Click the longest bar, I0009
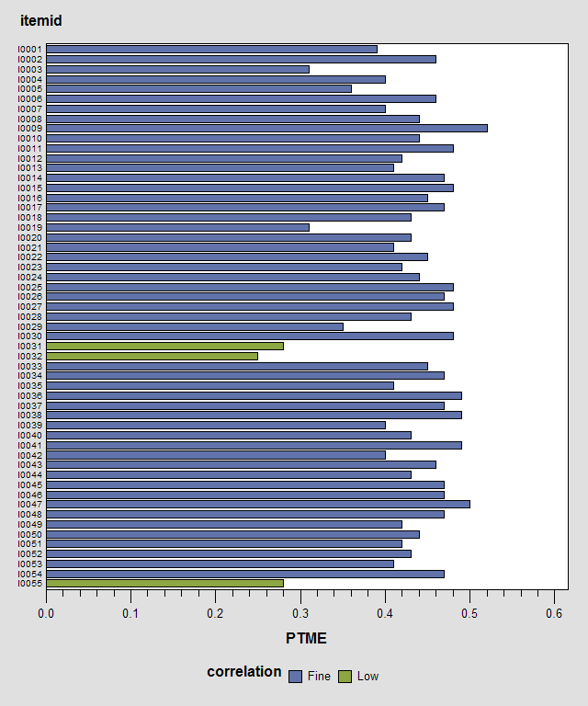 tap(266, 129)
